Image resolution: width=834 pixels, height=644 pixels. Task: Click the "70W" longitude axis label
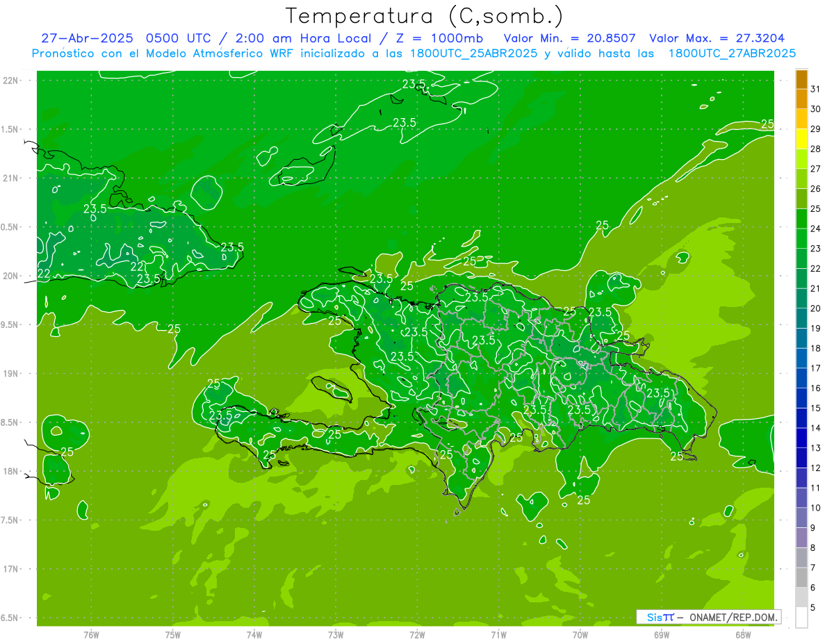580,634
